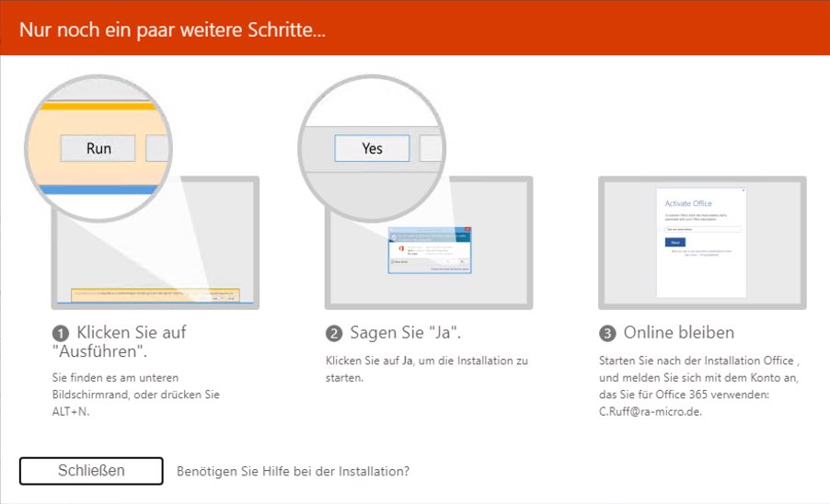Click the text 'Starten Sie nach der Installation Office'

click(x=696, y=361)
